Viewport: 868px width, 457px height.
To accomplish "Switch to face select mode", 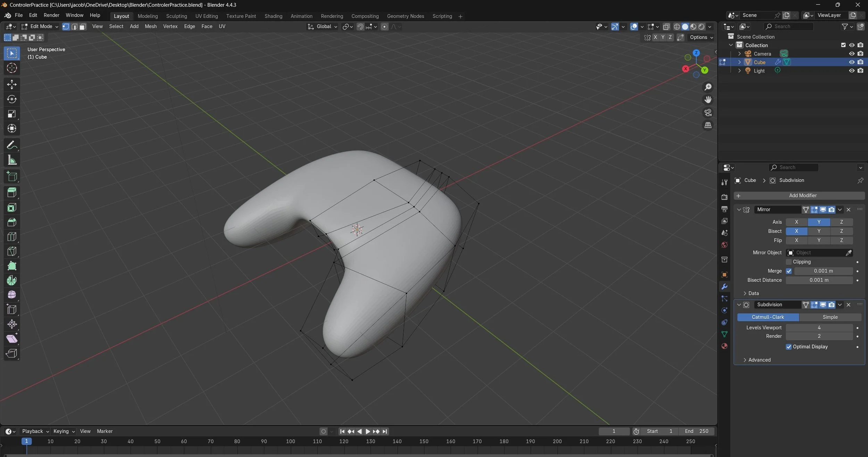I will pyautogui.click(x=83, y=27).
